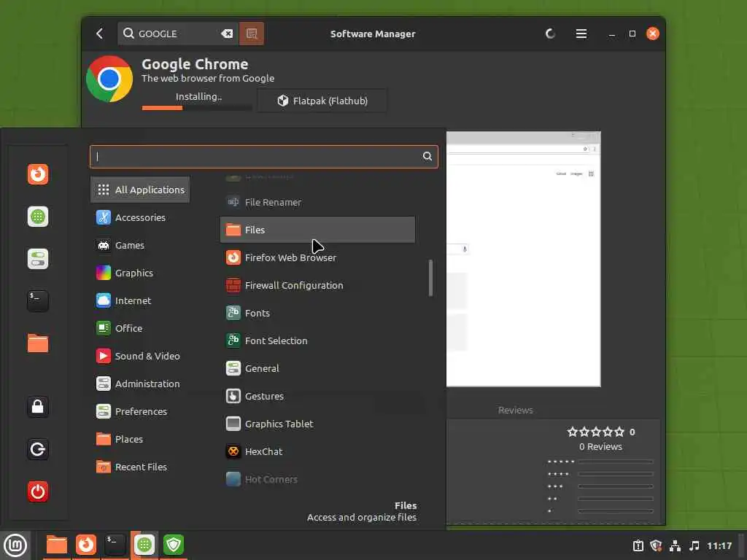
Task: Click the 0 Reviews text
Action: point(600,447)
